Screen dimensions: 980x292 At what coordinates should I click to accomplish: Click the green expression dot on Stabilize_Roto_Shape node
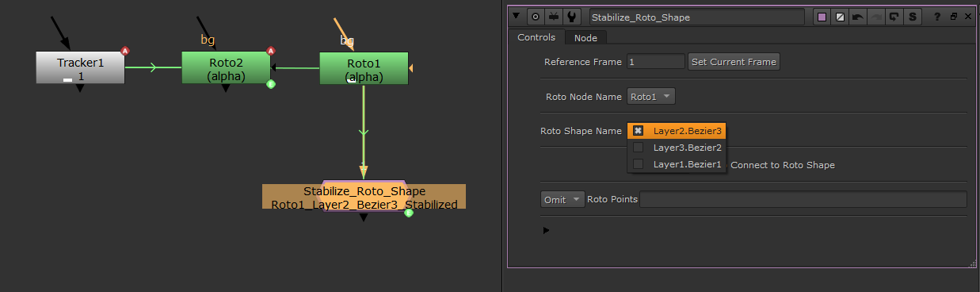pos(409,212)
